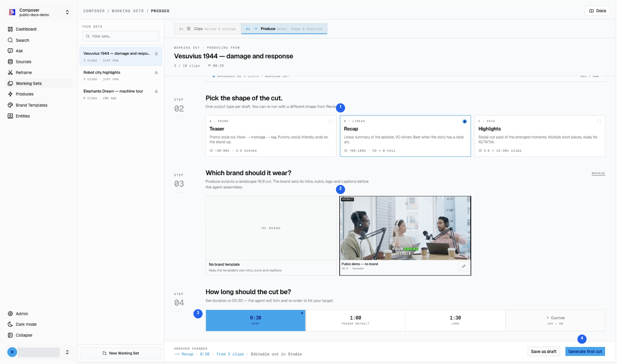Viewport: 617px width, 364px height.
Task: Click the Search magnifier icon in sidebar
Action: click(10, 40)
